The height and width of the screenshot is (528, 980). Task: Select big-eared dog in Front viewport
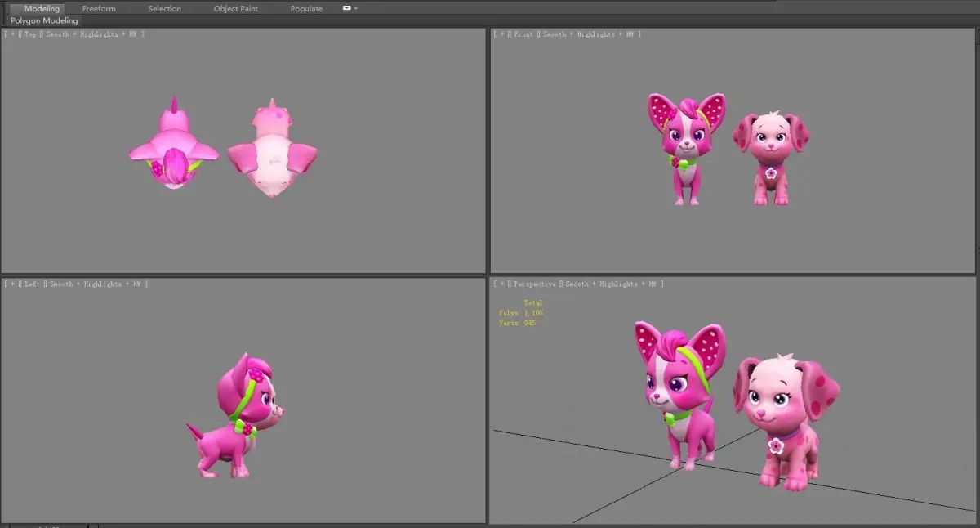pos(687,148)
